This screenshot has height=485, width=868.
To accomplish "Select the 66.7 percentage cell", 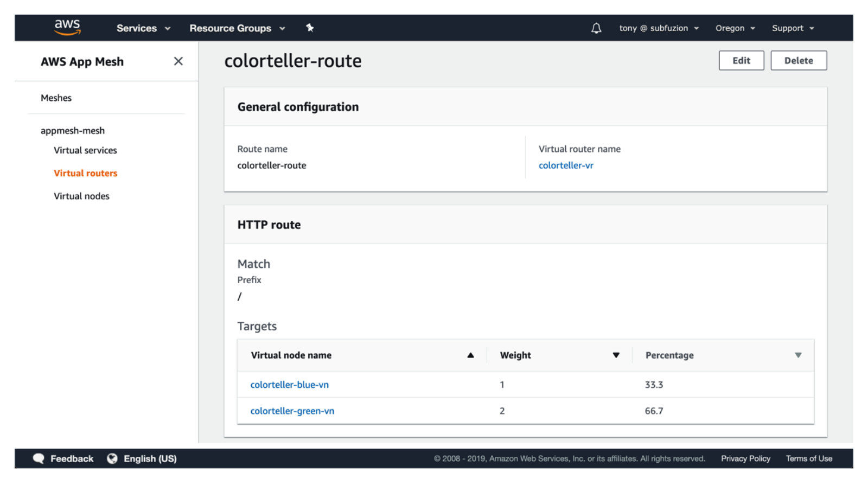I will coord(654,411).
